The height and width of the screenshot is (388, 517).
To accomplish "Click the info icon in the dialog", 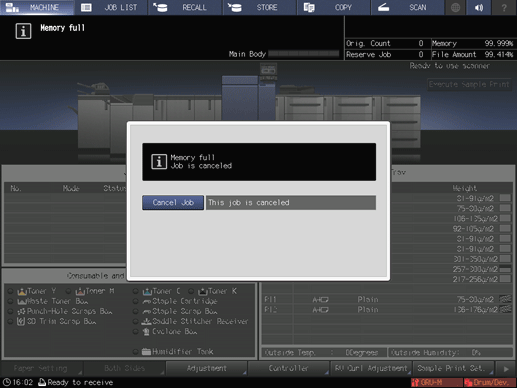I will point(159,162).
